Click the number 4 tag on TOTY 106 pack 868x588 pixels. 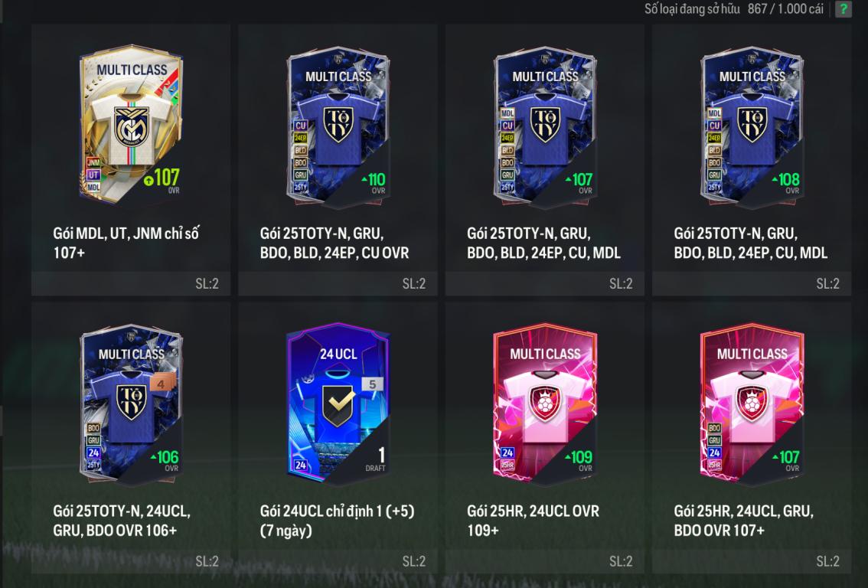(161, 383)
